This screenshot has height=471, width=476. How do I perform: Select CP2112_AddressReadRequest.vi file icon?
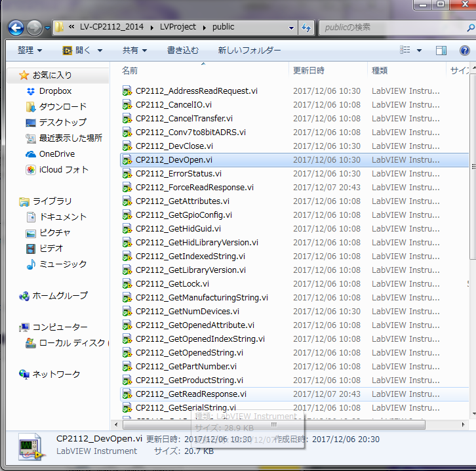[x=127, y=91]
